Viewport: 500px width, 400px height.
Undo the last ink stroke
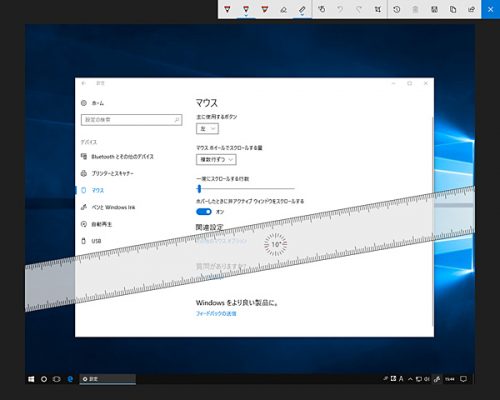point(340,9)
